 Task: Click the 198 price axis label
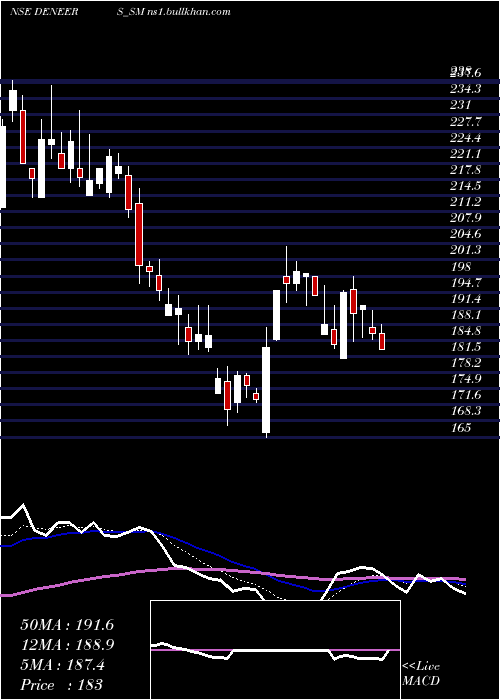461,267
